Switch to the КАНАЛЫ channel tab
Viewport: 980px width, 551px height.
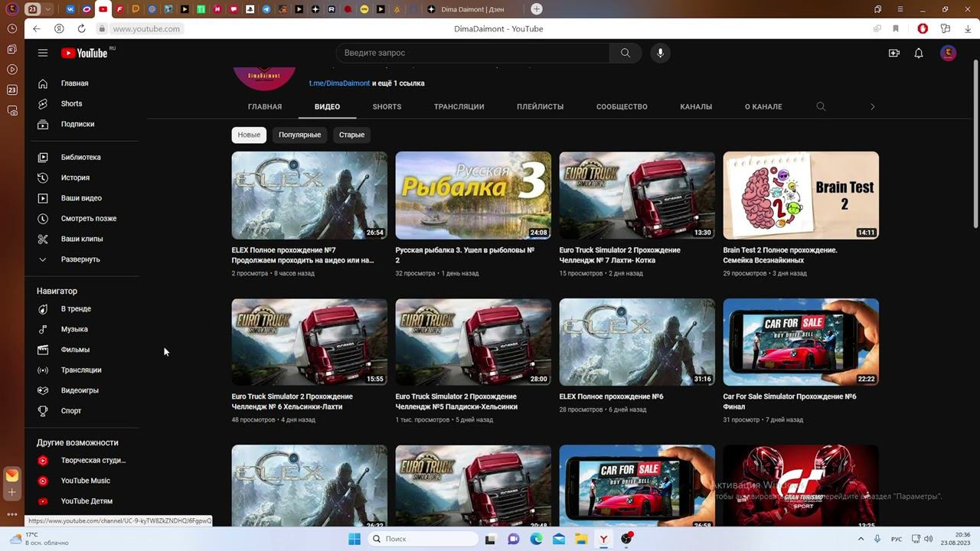[x=696, y=107]
